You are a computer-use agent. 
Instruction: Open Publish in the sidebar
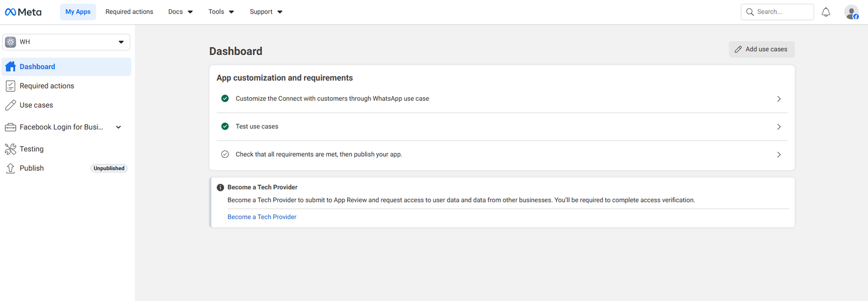pos(31,168)
